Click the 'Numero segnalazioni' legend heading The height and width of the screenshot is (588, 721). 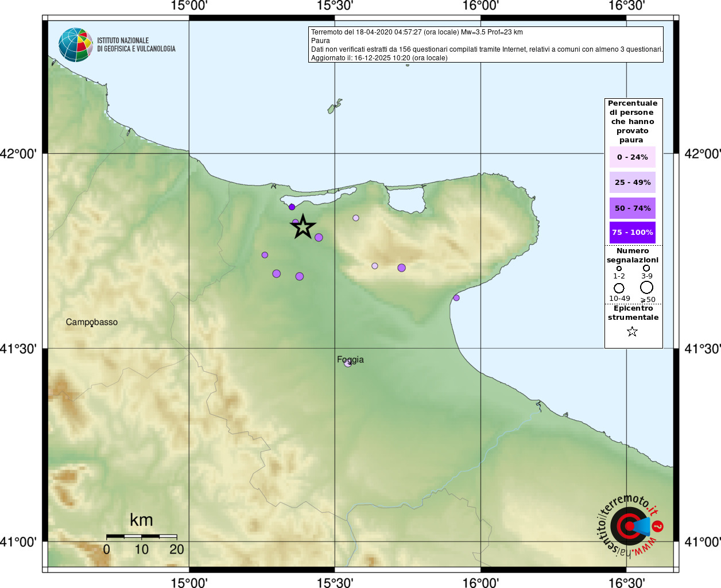pyautogui.click(x=633, y=256)
